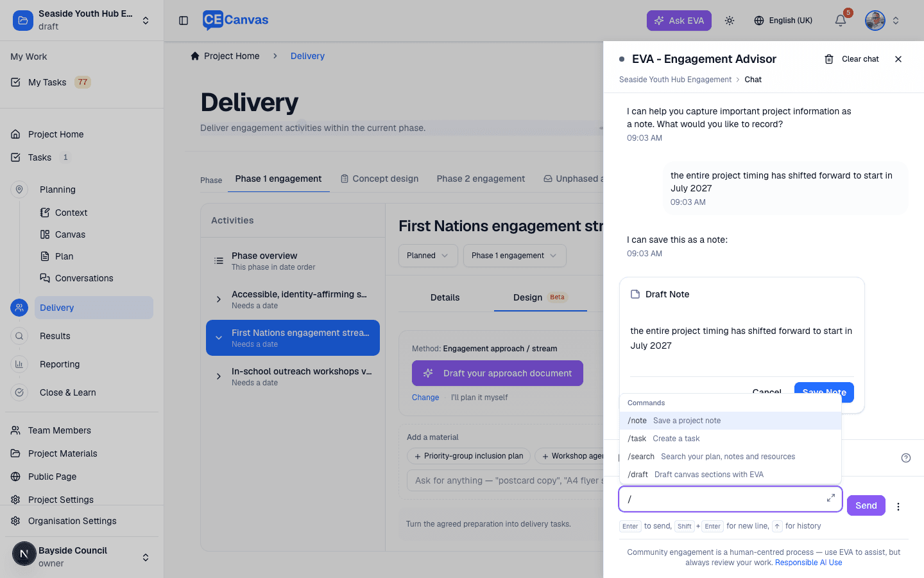This screenshot has height=578, width=924.
Task: Choose the /search command
Action: tap(730, 457)
